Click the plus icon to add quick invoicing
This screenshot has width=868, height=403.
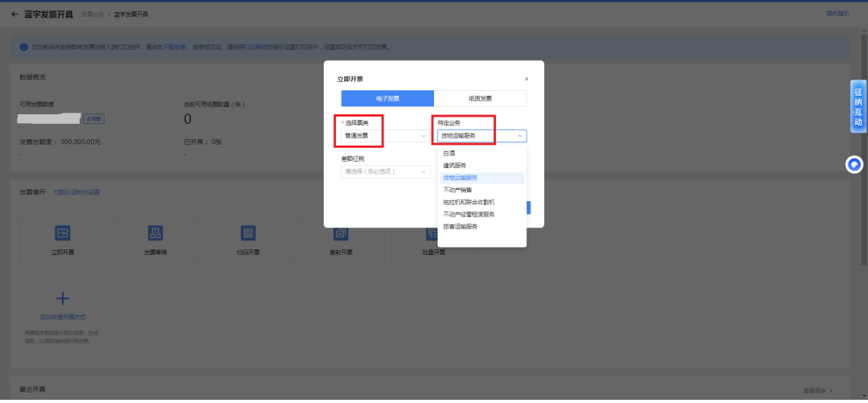coord(63,298)
